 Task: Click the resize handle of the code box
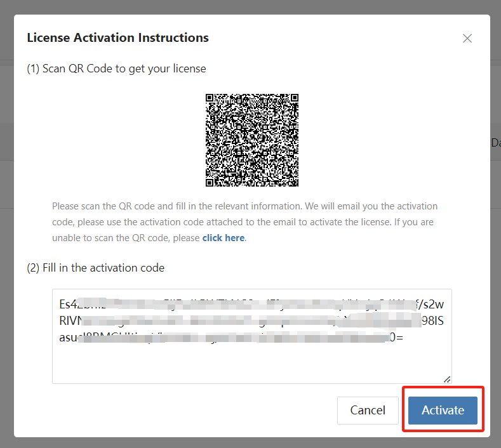[447, 379]
